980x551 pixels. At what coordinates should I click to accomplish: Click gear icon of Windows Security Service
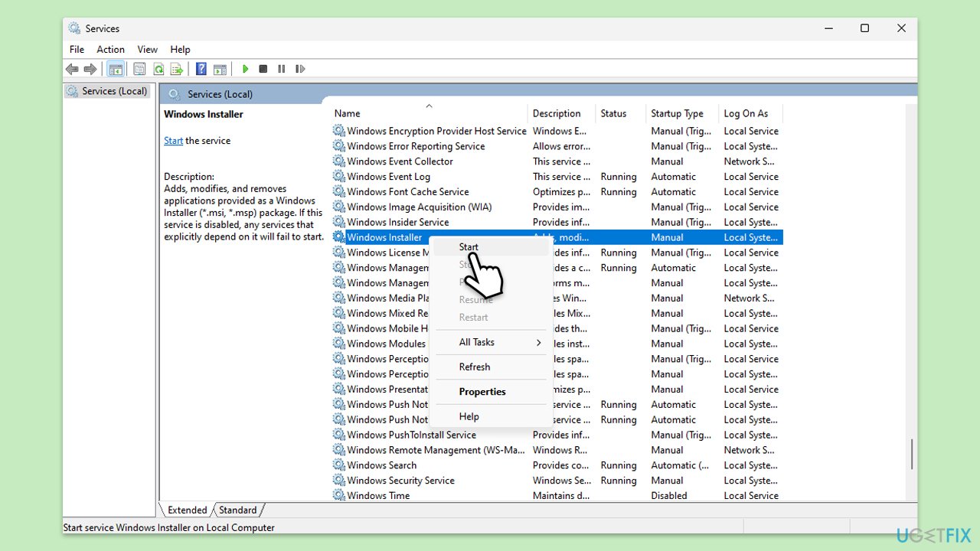[x=338, y=481]
